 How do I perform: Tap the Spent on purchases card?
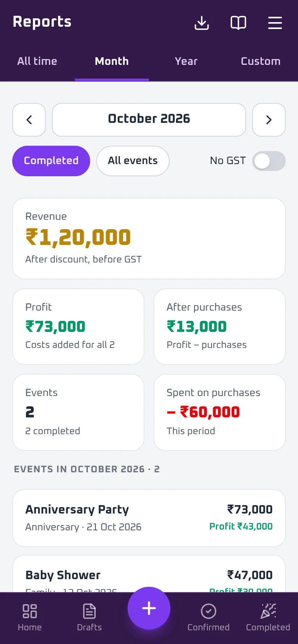click(x=220, y=412)
